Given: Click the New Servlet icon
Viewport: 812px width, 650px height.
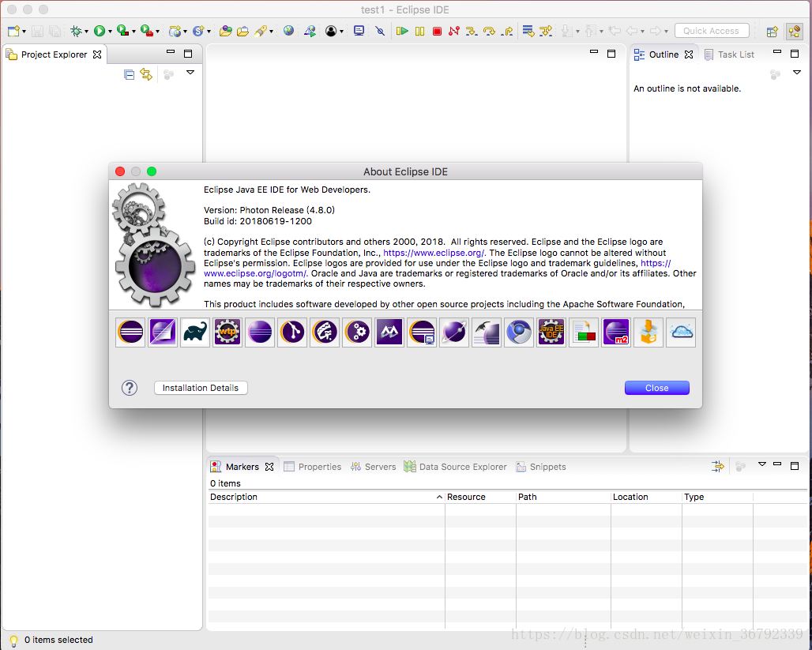Looking at the screenshot, I should pos(198,31).
